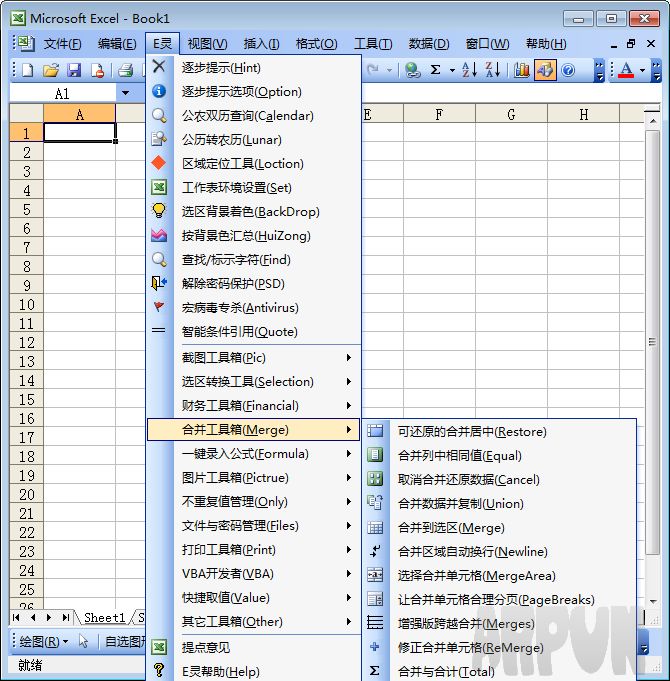Expand 财务工具箱(Financial) submenu
The width and height of the screenshot is (670, 681).
click(254, 406)
